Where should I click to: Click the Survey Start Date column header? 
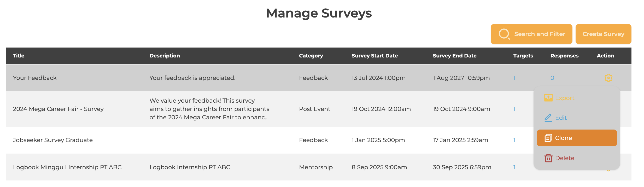pos(374,56)
